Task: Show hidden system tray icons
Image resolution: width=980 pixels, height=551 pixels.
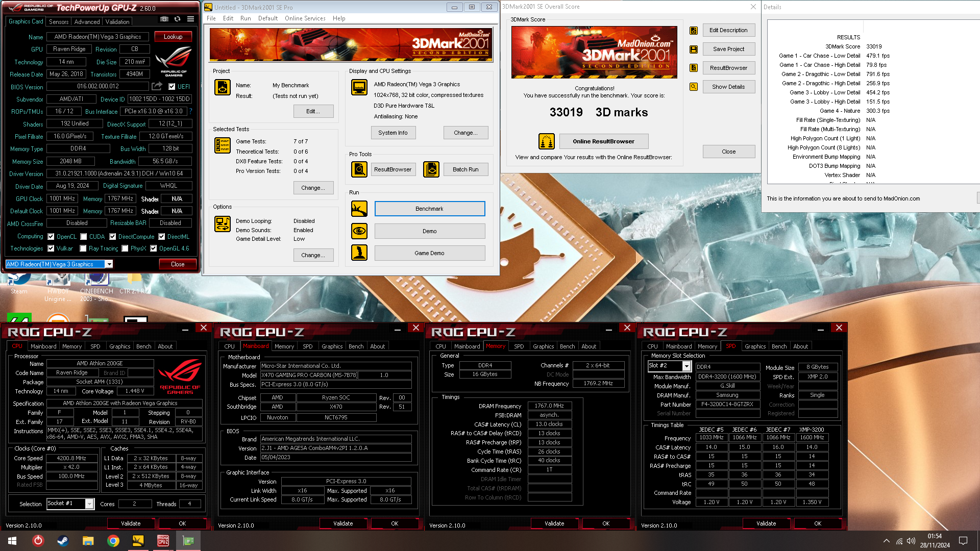Action: [886, 541]
